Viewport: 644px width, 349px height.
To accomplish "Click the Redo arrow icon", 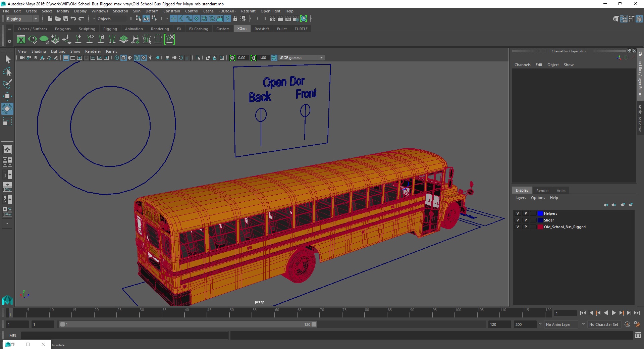I will (x=81, y=19).
